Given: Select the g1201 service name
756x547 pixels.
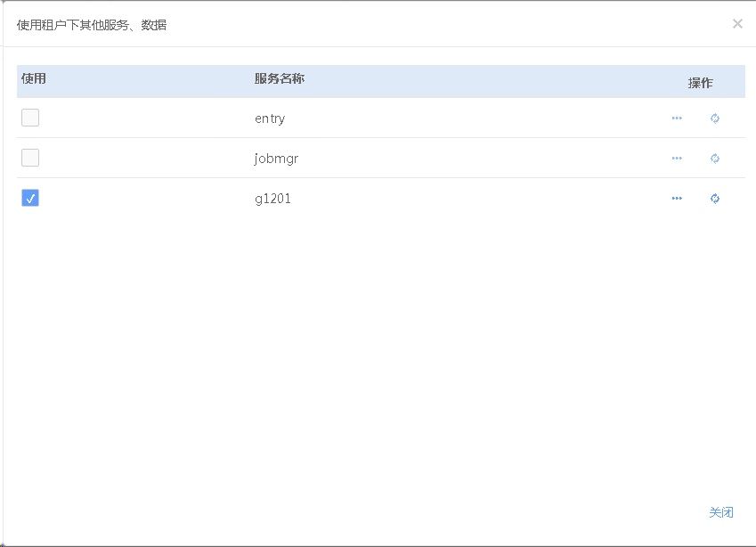Looking at the screenshot, I should (272, 199).
